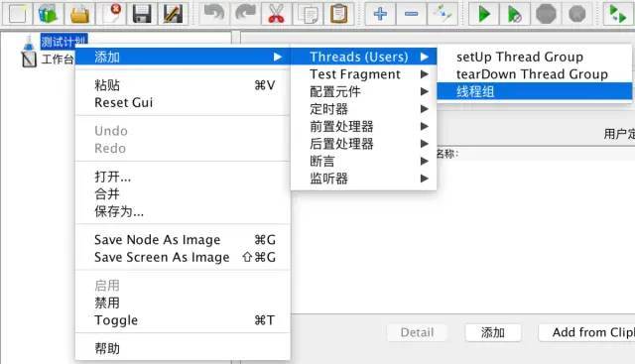Expand the 监听器 submenu arrow

424,179
